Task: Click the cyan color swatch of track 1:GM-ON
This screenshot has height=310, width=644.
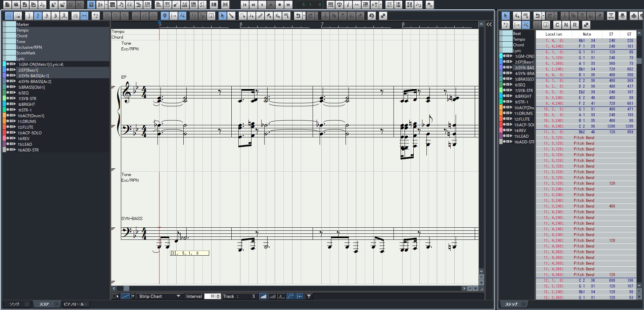Action: pyautogui.click(x=4, y=64)
